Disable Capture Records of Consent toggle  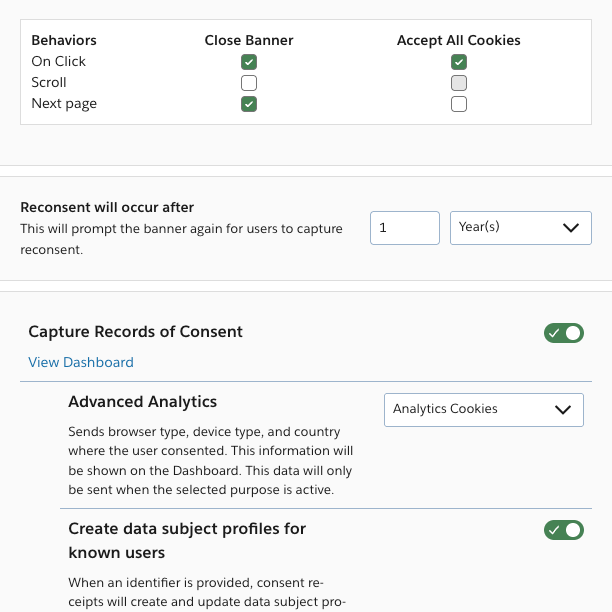(564, 333)
